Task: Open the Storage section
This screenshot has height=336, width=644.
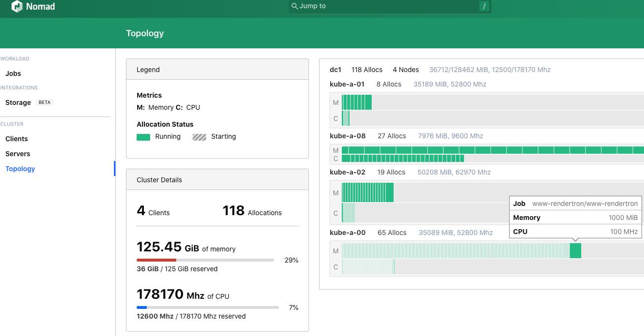Action: (x=18, y=102)
